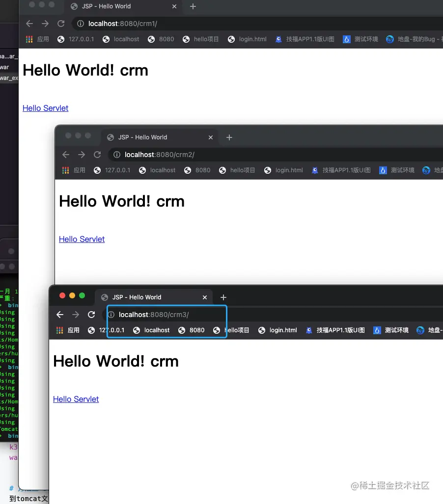
Task: Open 127.0.0.1 bookmark in crm1 window
Action: point(76,39)
